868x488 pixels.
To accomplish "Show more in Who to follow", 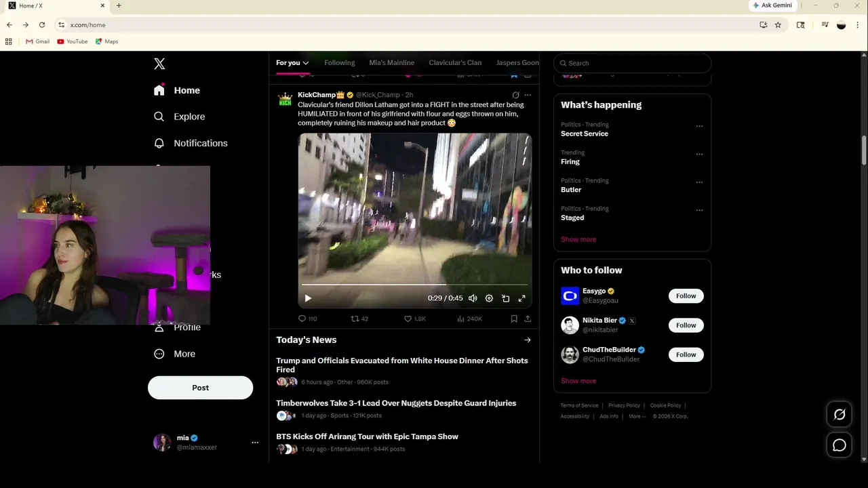I will [x=578, y=381].
